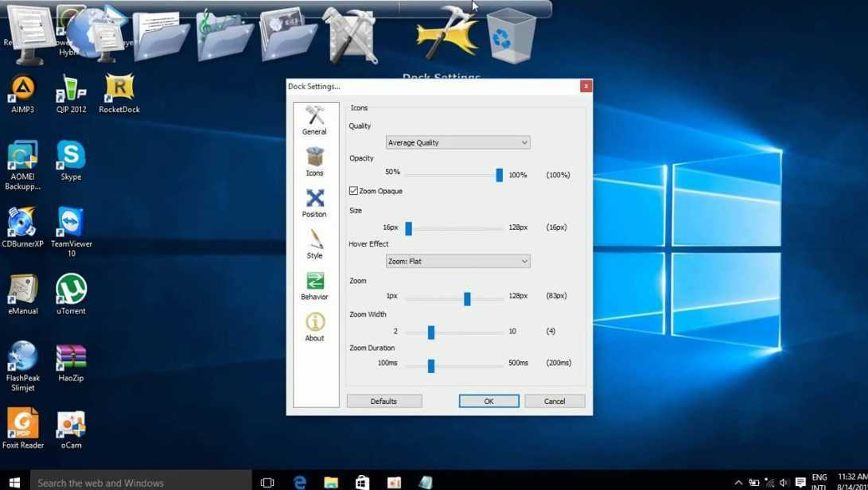Select the AIMP3 desktop shortcut
Viewport: 868px width, 490px height.
[23, 94]
